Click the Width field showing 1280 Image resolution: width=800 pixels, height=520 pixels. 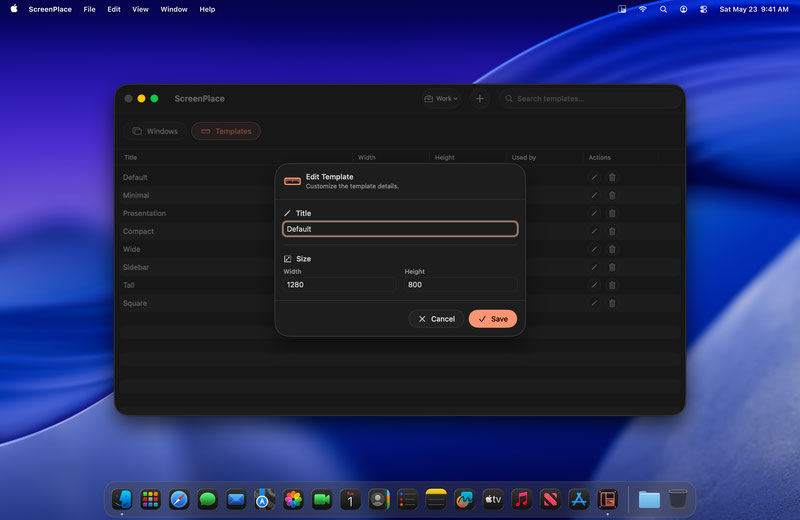[339, 285]
